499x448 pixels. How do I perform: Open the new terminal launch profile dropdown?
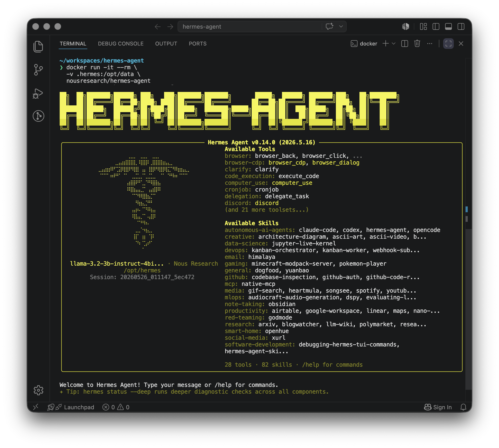click(393, 44)
